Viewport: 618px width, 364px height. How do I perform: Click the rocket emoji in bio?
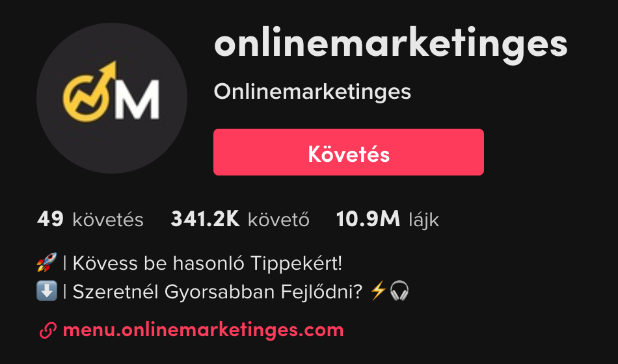(47, 263)
